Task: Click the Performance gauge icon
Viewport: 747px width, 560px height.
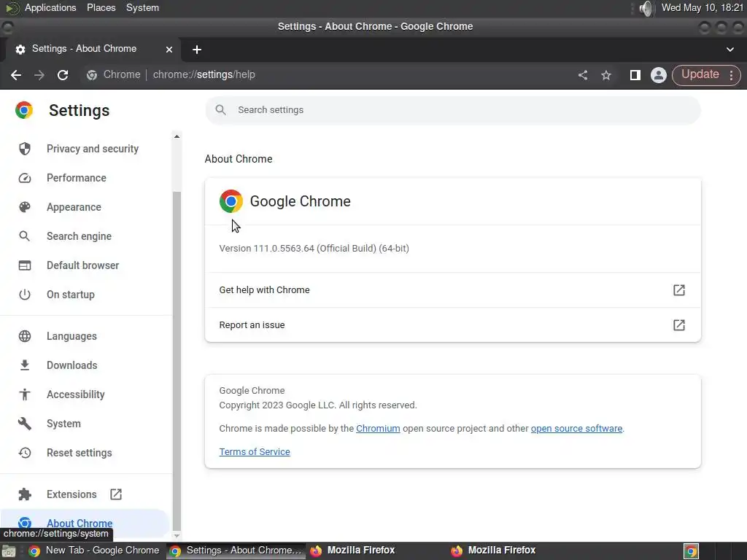Action: pyautogui.click(x=25, y=178)
